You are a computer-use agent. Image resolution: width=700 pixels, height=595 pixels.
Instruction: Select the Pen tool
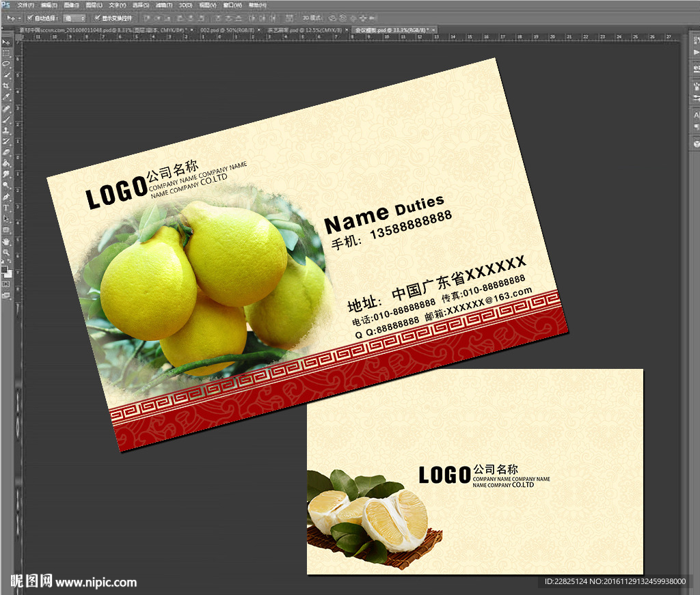click(x=5, y=196)
